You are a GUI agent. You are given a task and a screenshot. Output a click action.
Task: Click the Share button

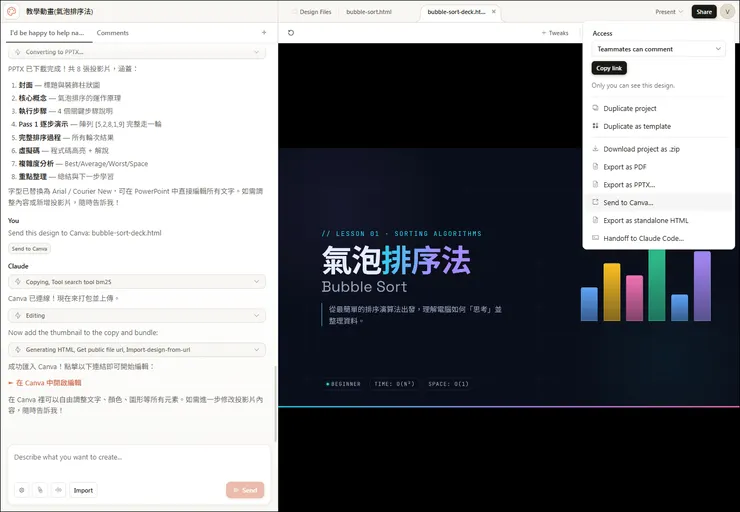704,12
